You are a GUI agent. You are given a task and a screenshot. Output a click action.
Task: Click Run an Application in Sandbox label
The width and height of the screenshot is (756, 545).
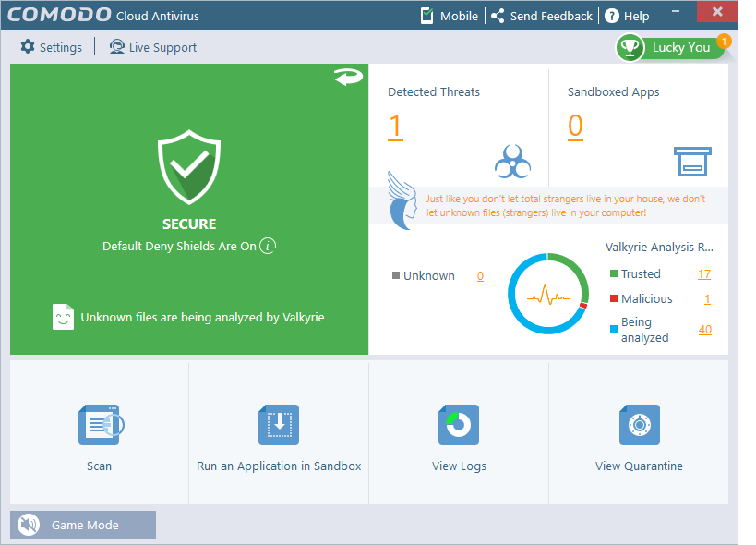pyautogui.click(x=279, y=466)
